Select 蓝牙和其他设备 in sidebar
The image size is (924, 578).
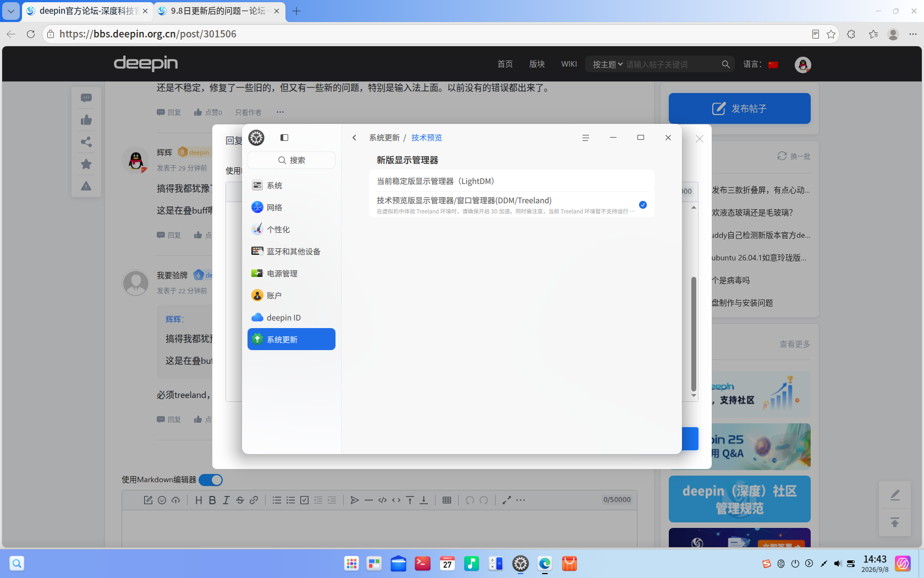click(291, 252)
